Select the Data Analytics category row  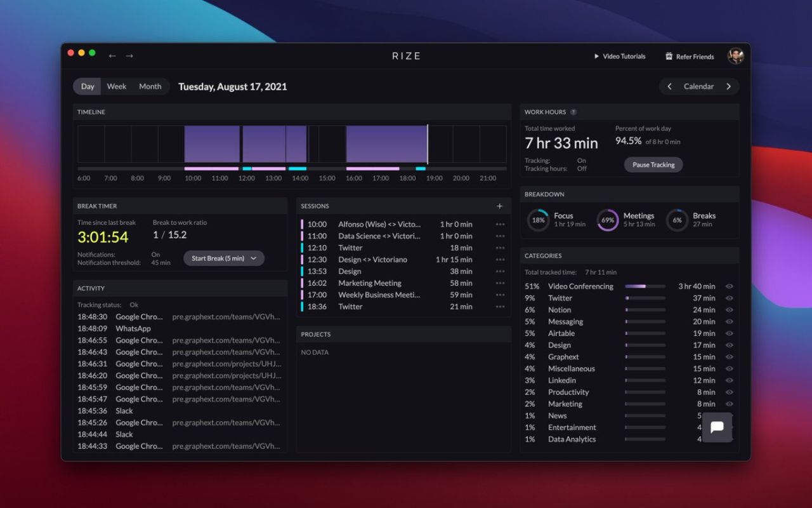629,439
